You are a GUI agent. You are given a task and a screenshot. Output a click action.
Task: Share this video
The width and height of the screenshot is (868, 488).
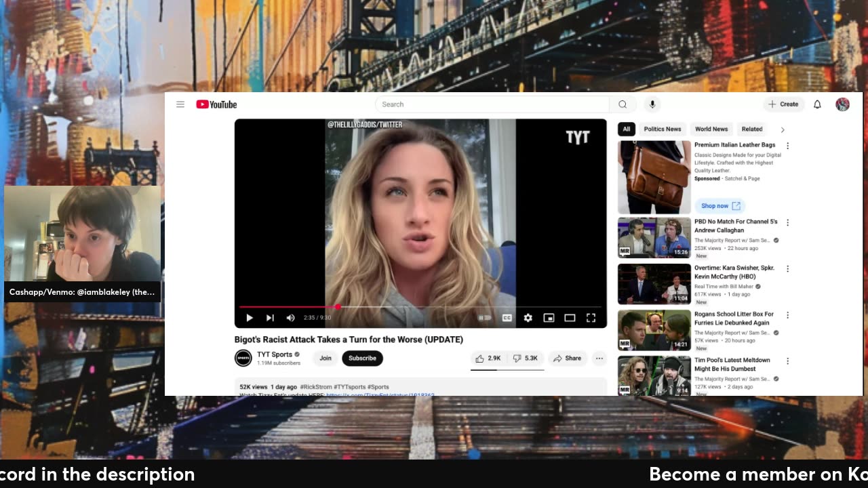coord(567,359)
